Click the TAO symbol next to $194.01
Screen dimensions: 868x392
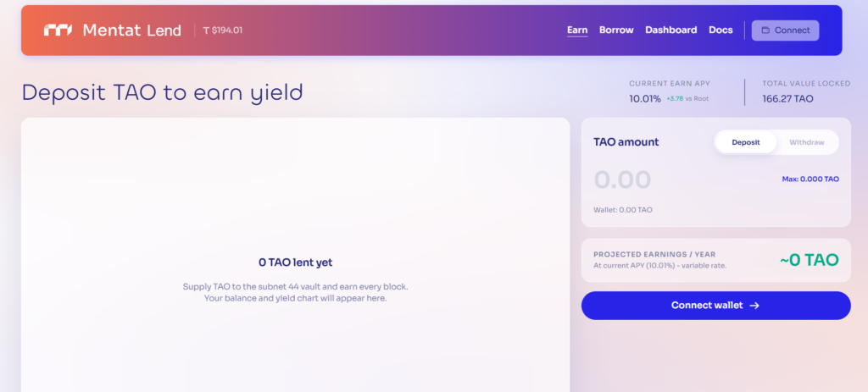(206, 30)
